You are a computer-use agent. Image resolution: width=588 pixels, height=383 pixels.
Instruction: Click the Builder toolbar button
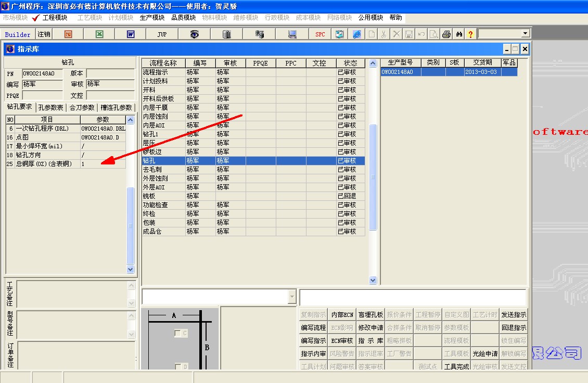coord(18,34)
